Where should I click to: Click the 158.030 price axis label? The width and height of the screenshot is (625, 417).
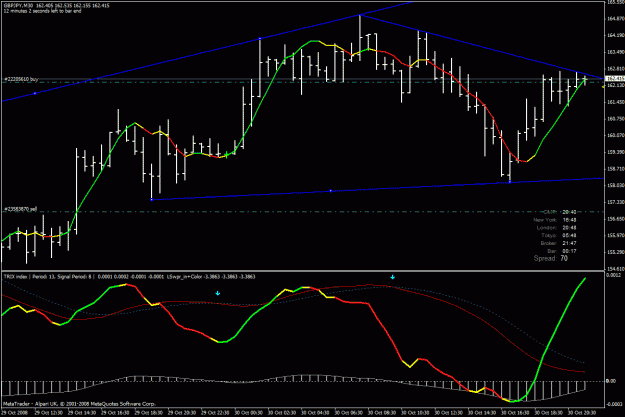click(x=615, y=185)
